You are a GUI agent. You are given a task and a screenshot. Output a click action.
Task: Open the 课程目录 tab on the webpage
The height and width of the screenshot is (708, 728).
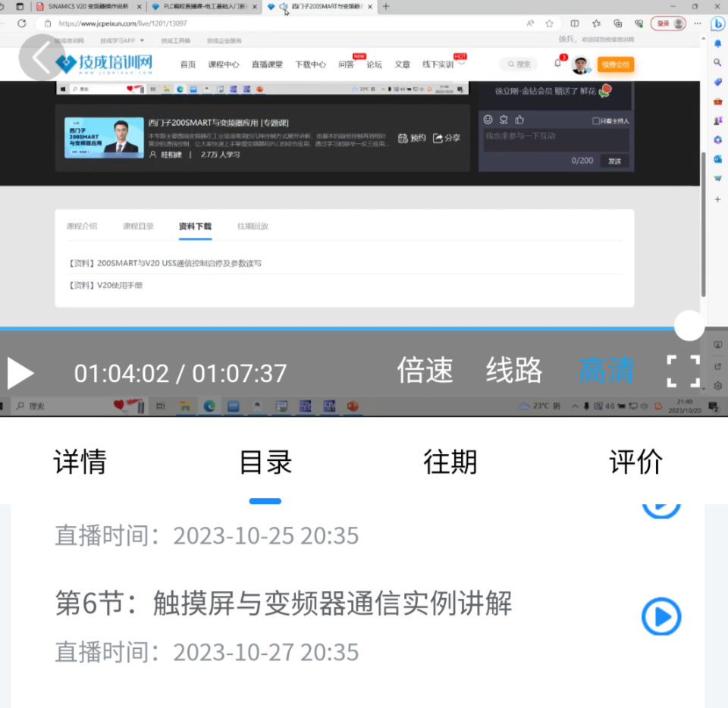[x=138, y=226]
